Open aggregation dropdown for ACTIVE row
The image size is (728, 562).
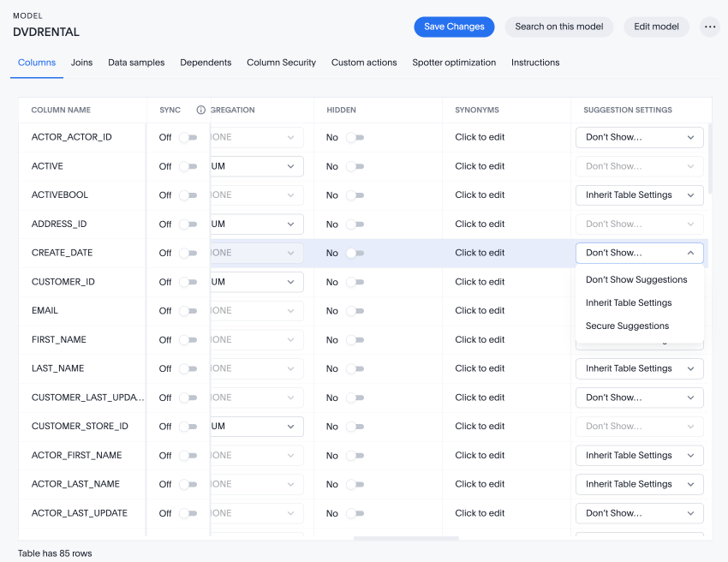click(x=257, y=166)
